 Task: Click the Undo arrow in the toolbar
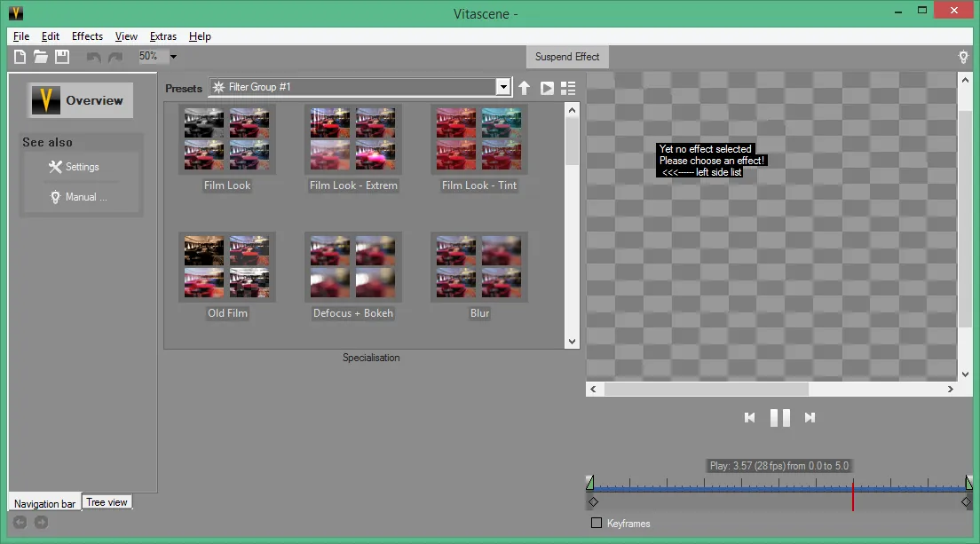click(94, 57)
